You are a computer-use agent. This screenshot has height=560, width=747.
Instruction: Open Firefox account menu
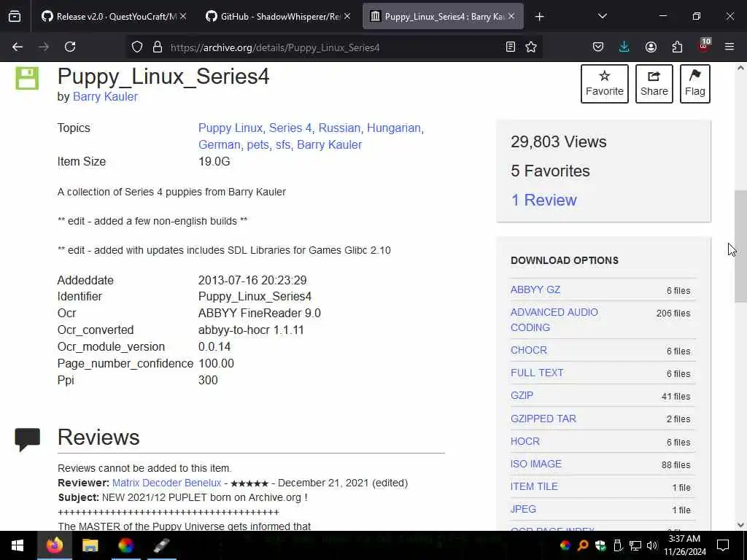651,47
